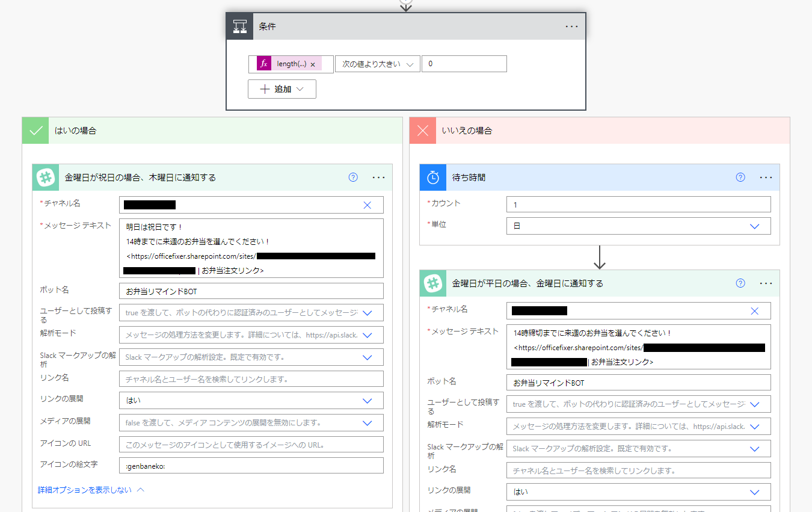Screen dimensions: 812x512
Task: Select the red X icon on いいえの場合 branch
Action: click(x=422, y=130)
